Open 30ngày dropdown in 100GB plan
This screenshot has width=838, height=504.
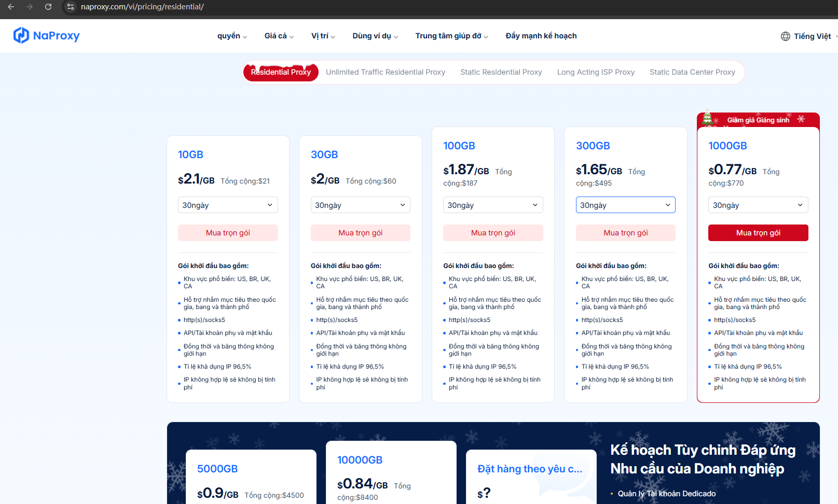pos(493,205)
